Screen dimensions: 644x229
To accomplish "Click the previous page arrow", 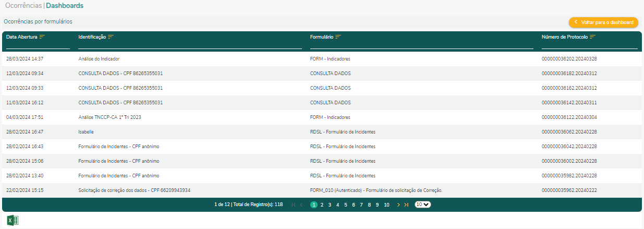I will point(301,205).
